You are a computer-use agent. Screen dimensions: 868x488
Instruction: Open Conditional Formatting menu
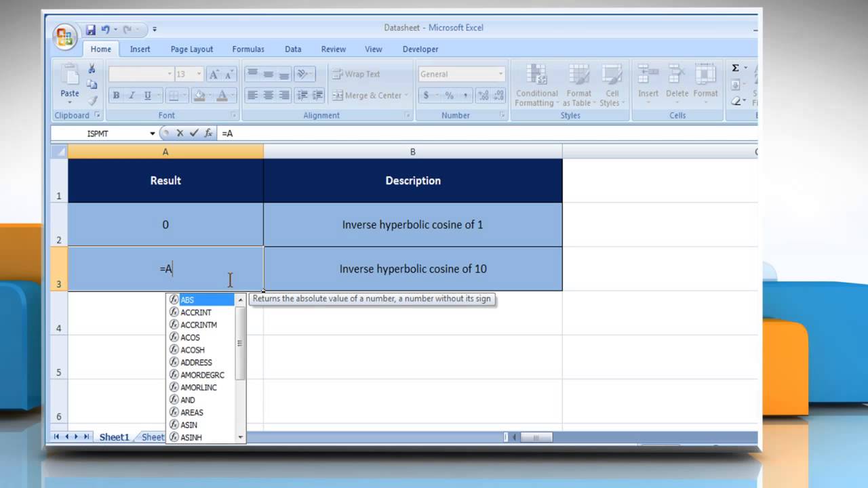(536, 85)
